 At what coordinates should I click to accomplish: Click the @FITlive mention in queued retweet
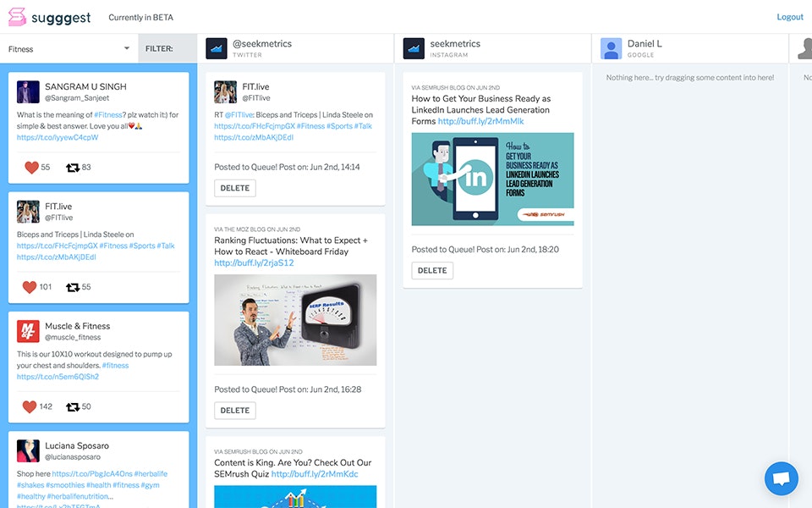(x=239, y=114)
